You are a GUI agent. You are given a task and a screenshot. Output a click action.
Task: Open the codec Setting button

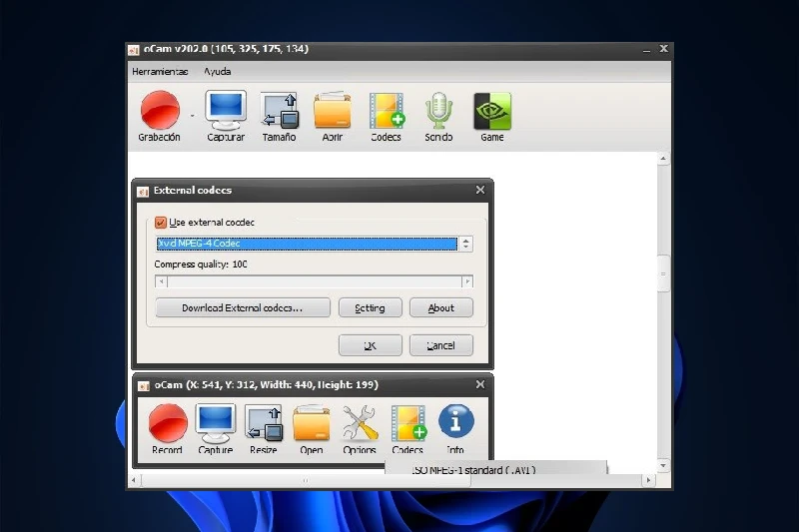pyautogui.click(x=370, y=308)
